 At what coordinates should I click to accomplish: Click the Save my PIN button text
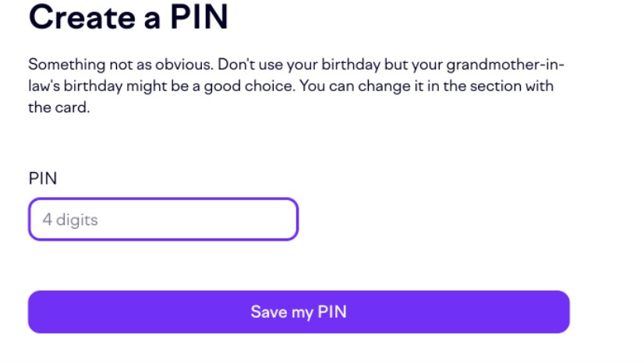[299, 312]
